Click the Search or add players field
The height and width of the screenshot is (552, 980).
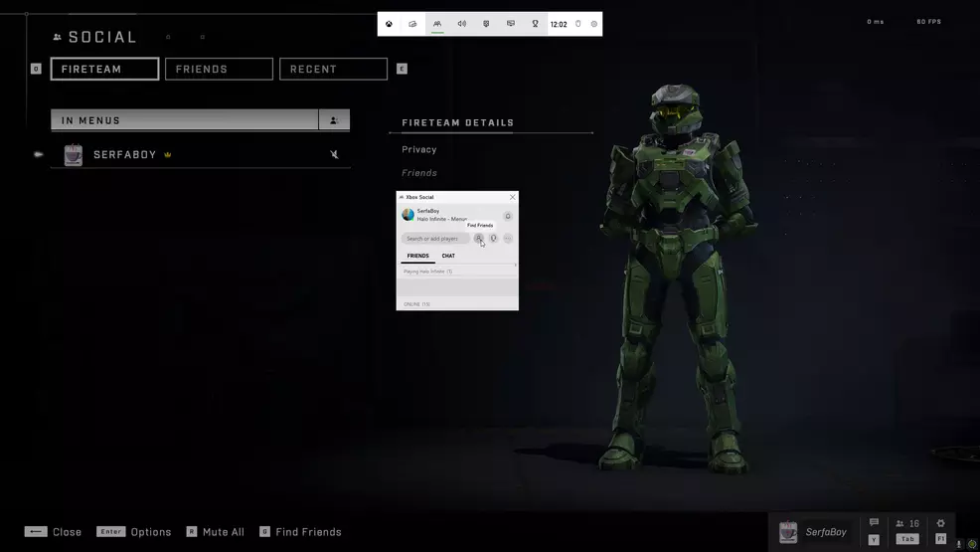pos(435,239)
